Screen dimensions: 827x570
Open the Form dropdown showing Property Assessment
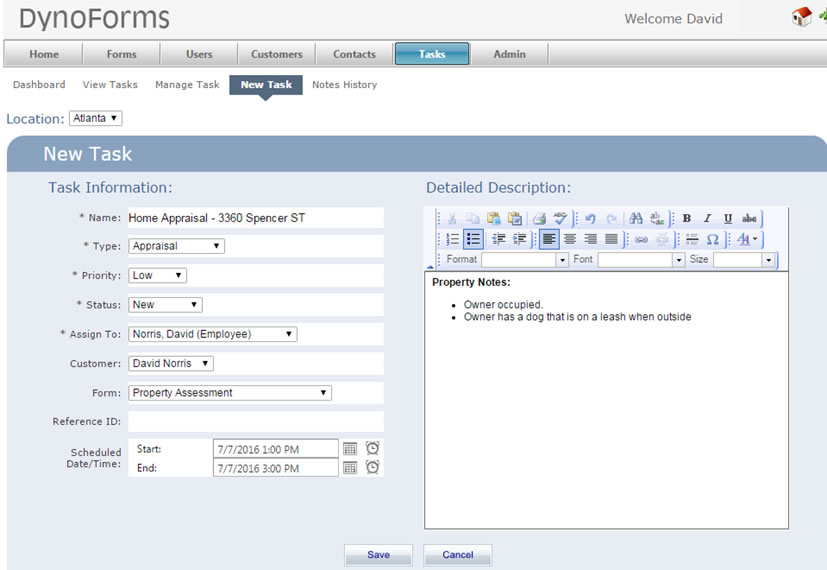tap(230, 393)
